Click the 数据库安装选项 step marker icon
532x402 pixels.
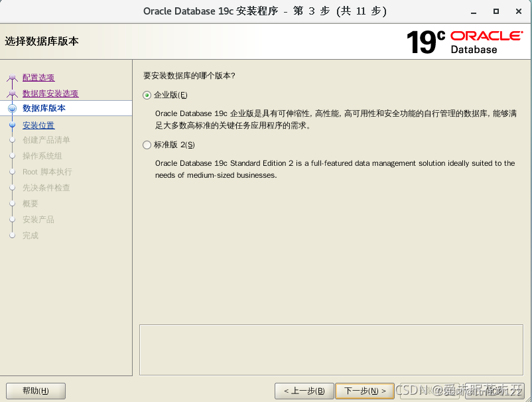pos(12,93)
